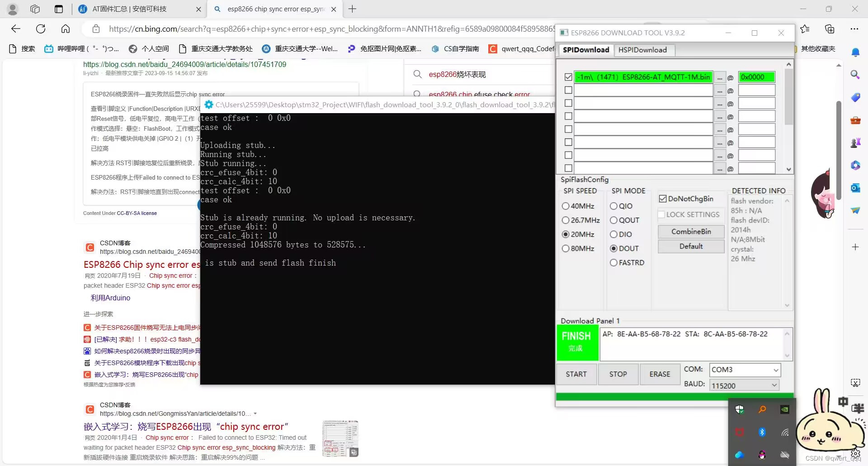Open Windows Security tray icon

coord(740,409)
